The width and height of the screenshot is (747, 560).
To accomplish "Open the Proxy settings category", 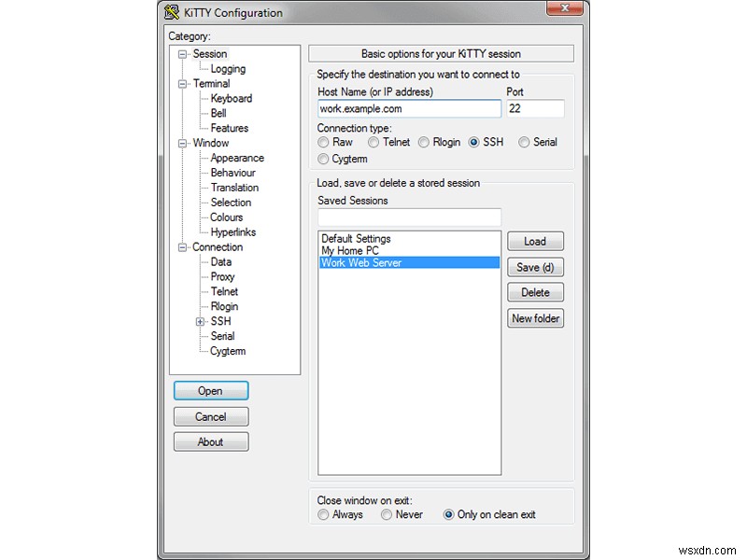I will click(x=222, y=276).
